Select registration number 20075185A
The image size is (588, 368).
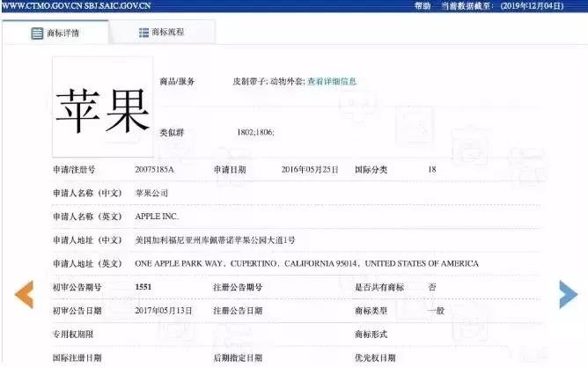tap(155, 170)
